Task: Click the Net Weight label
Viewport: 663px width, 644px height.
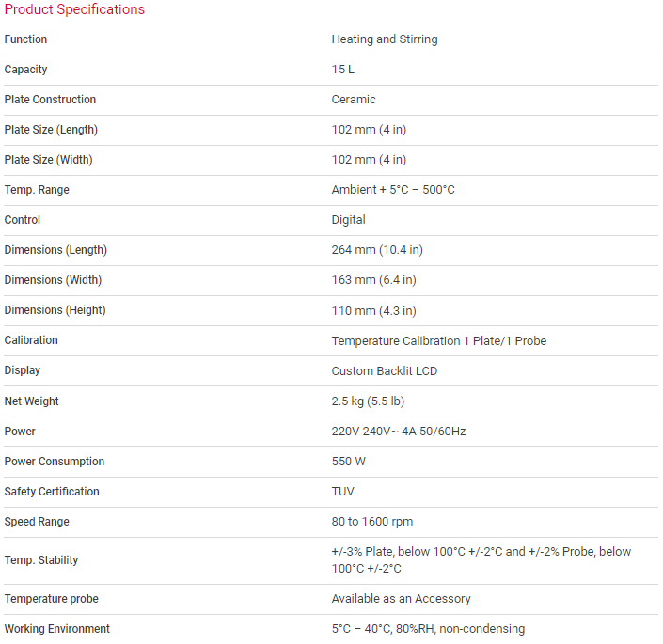Action: click(32, 401)
